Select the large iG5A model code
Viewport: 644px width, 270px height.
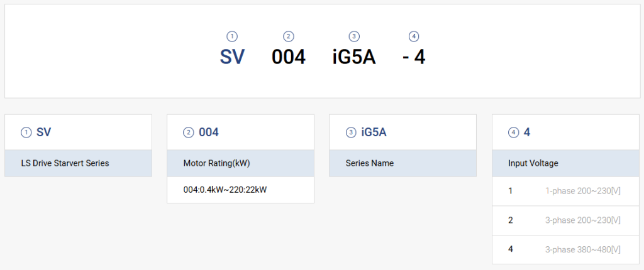(x=354, y=57)
